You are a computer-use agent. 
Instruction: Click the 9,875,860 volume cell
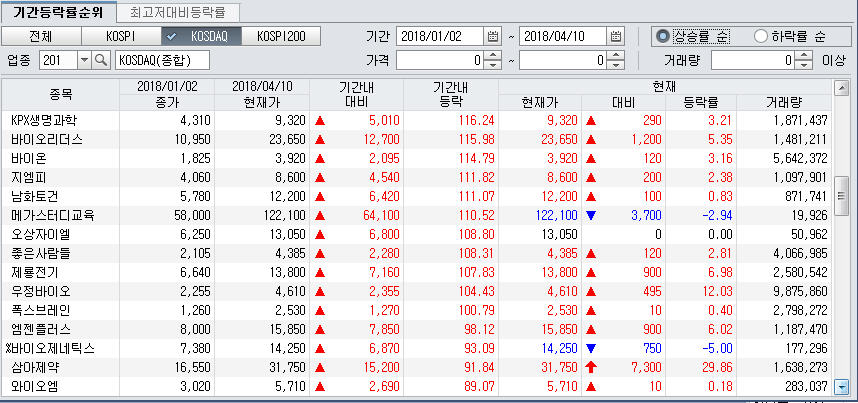(801, 292)
